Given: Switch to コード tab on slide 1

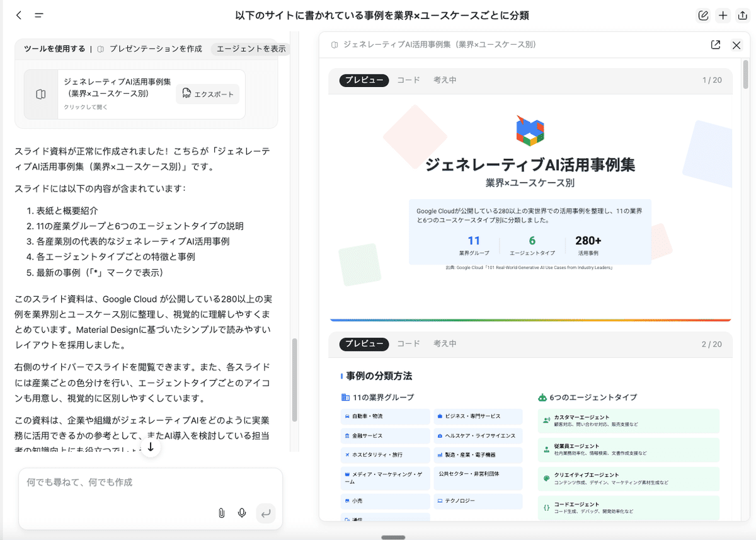Looking at the screenshot, I should (408, 80).
